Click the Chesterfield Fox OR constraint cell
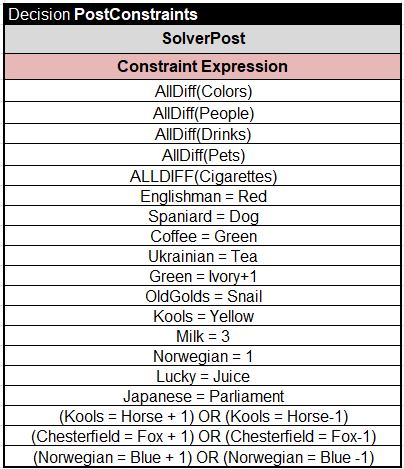Image resolution: width=404 pixels, height=469 pixels. (x=202, y=436)
